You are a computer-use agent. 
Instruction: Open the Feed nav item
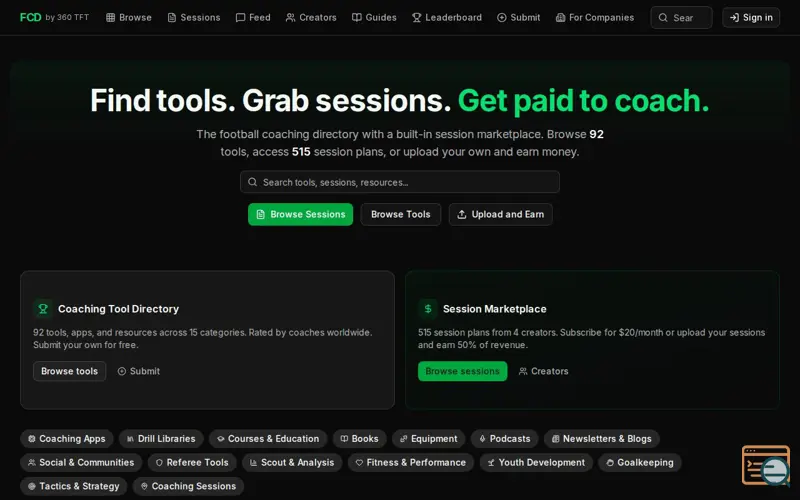(253, 17)
